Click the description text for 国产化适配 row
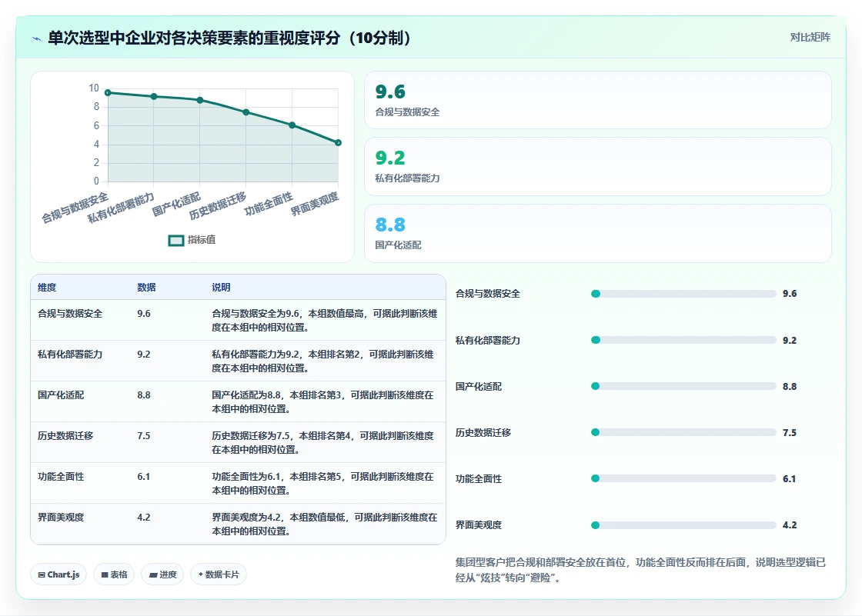The height and width of the screenshot is (616, 862). point(322,401)
